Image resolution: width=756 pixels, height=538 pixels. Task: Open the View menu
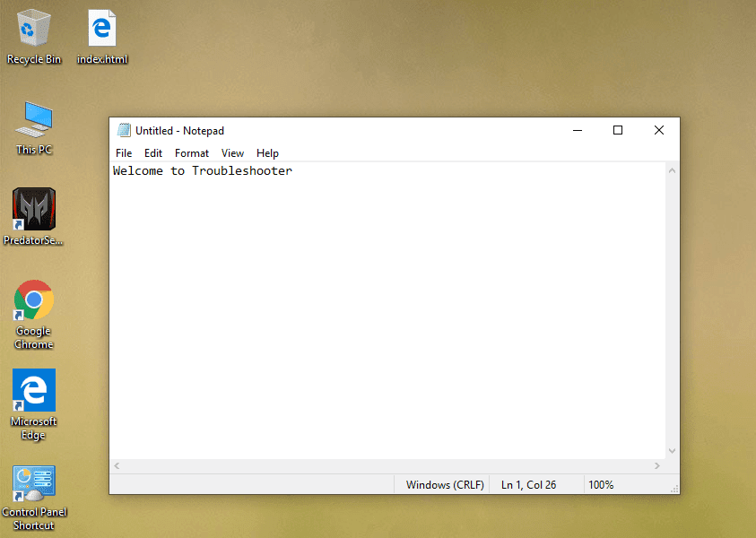tap(232, 153)
